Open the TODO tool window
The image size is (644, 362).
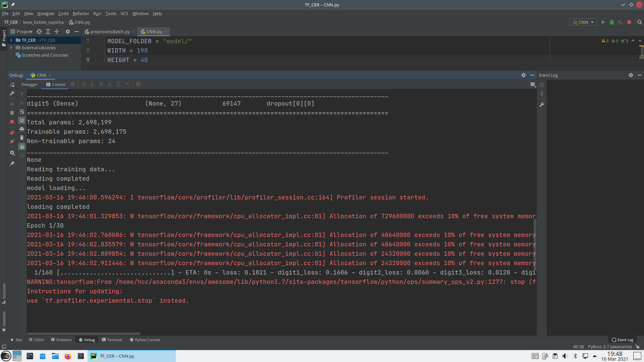36,340
